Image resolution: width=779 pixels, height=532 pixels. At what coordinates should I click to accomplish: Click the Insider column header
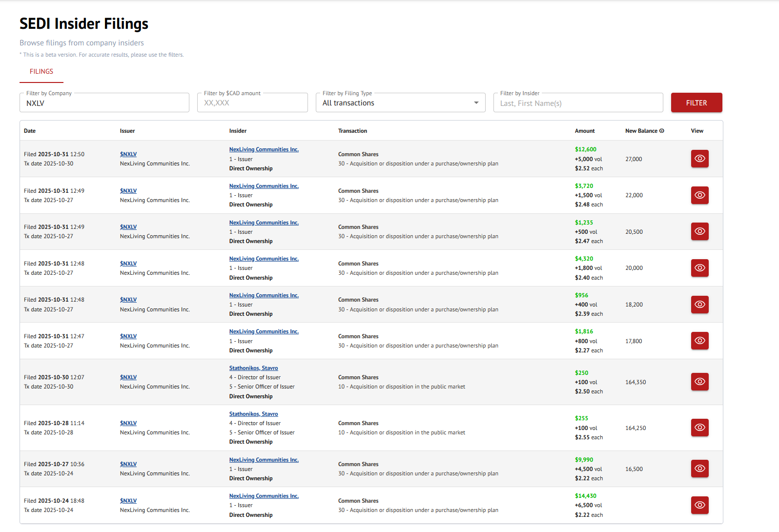tap(238, 131)
